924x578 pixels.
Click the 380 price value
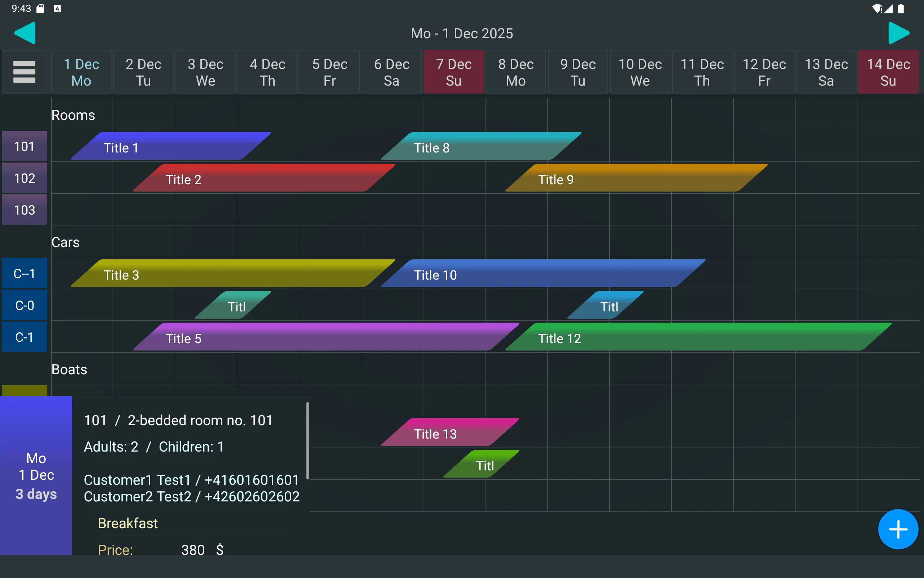click(193, 550)
